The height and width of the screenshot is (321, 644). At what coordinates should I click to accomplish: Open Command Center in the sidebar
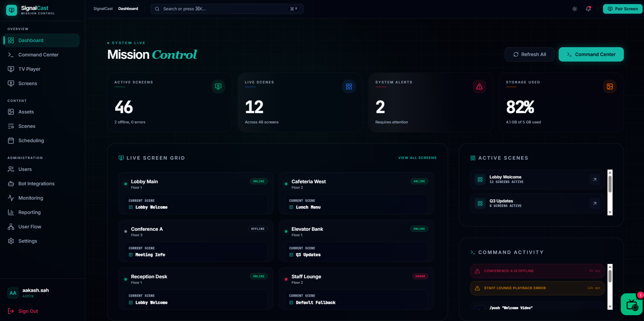tap(41, 55)
